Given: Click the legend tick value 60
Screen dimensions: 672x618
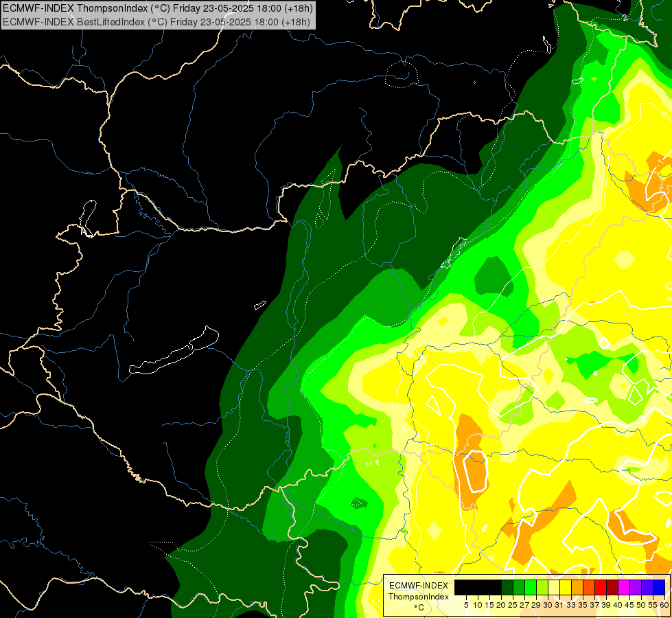Looking at the screenshot, I should point(665,605).
